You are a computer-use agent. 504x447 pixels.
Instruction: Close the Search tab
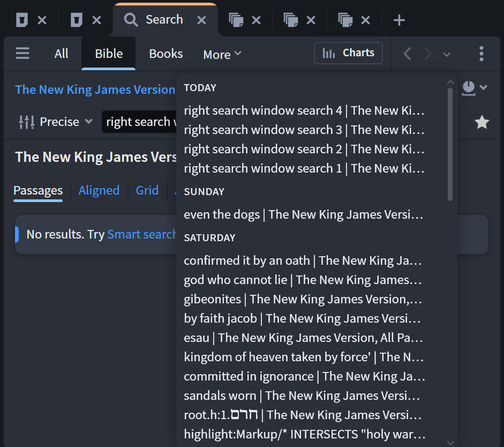point(201,20)
